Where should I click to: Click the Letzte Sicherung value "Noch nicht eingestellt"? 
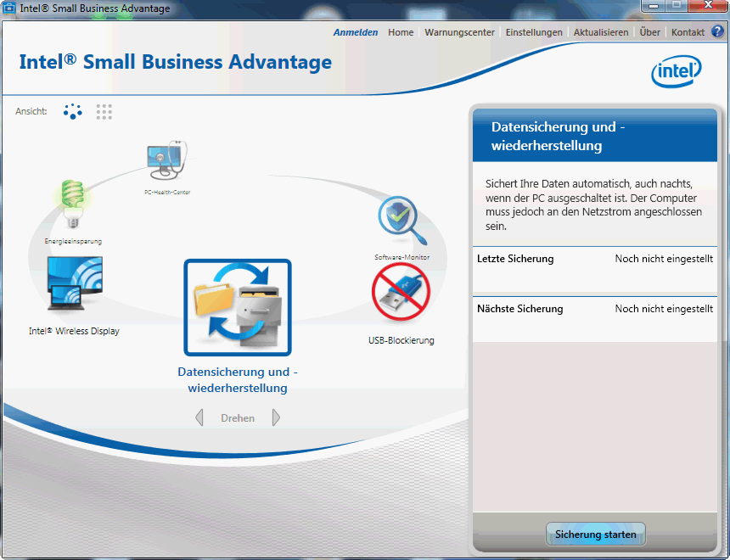(x=664, y=259)
